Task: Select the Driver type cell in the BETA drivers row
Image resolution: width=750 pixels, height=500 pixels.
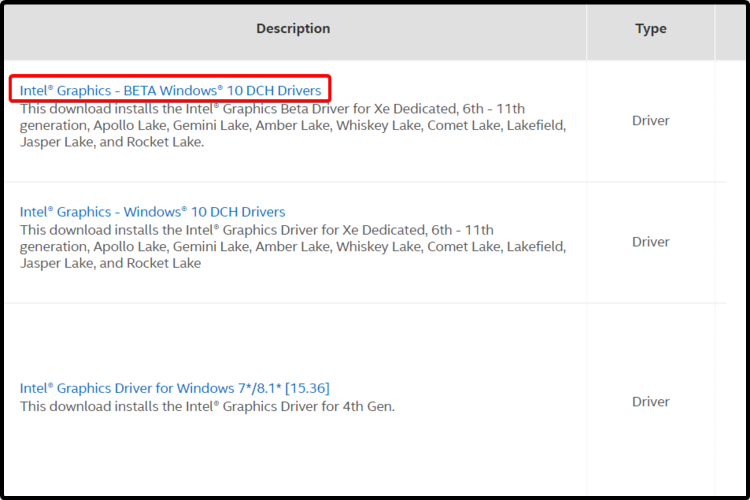Action: [x=651, y=121]
